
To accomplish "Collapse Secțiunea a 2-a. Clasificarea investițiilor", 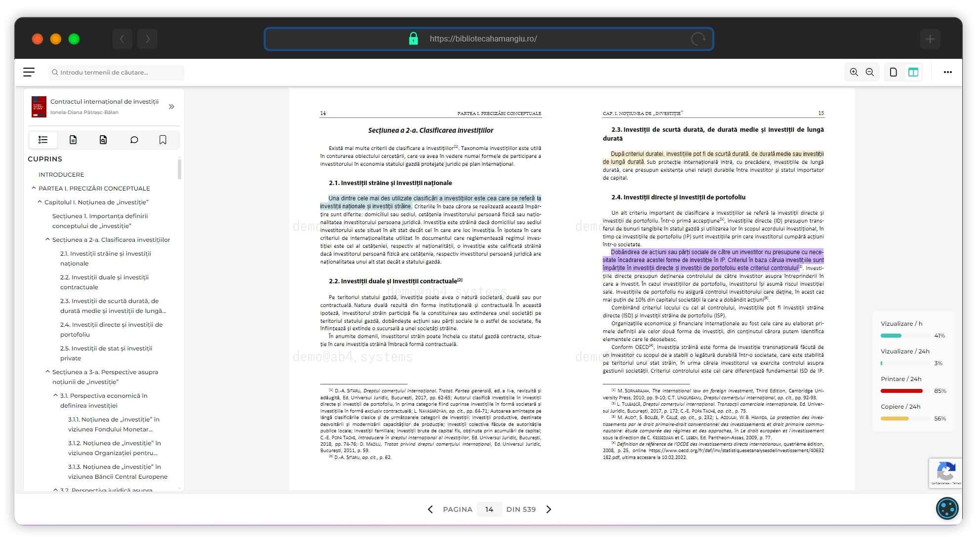I will [47, 239].
